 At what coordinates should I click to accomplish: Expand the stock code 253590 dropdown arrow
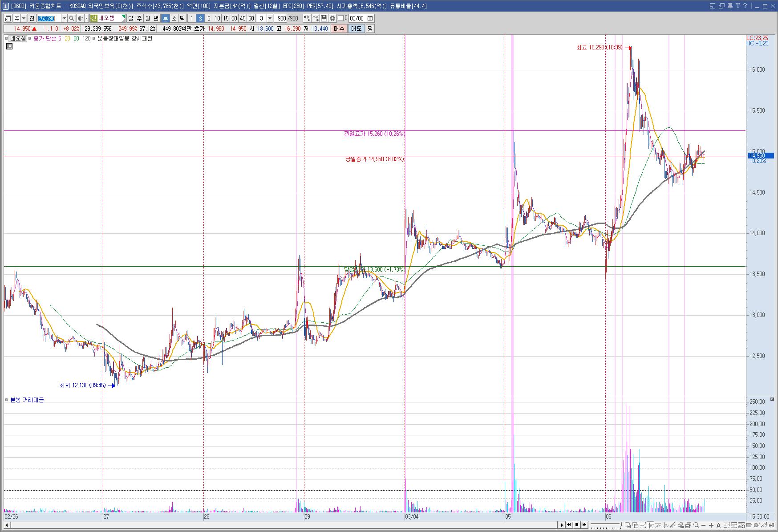point(64,18)
